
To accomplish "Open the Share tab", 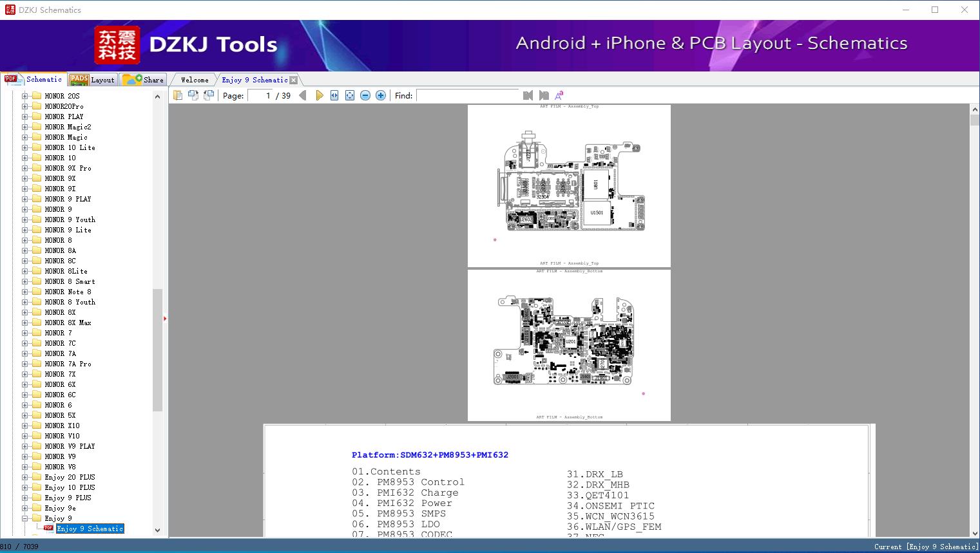I will click(143, 80).
